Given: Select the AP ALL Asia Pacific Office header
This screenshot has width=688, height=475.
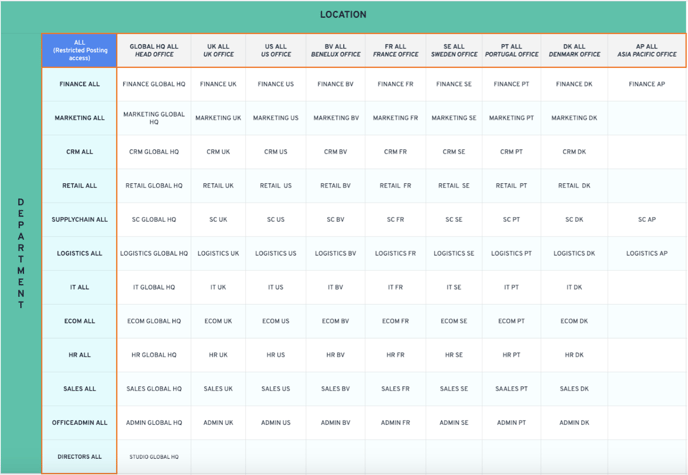Looking at the screenshot, I should [x=646, y=51].
